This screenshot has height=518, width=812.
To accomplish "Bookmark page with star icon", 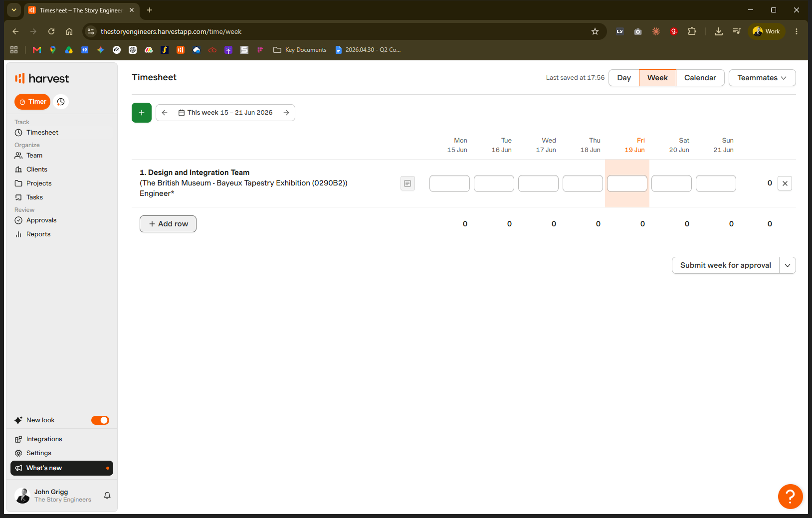I will 595,31.
